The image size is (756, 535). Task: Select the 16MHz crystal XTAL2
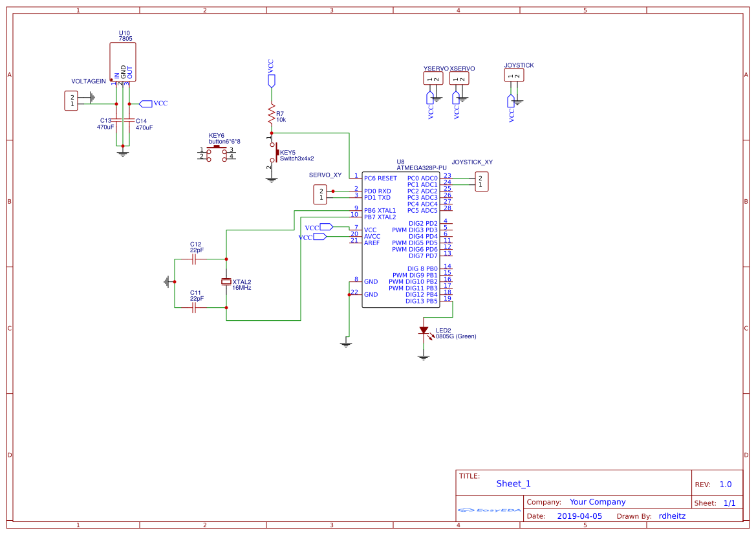(226, 281)
